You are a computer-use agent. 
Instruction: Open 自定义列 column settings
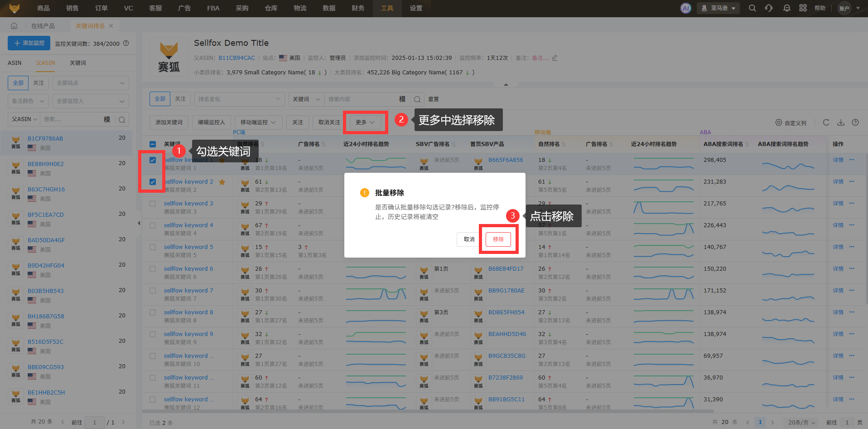(x=791, y=123)
